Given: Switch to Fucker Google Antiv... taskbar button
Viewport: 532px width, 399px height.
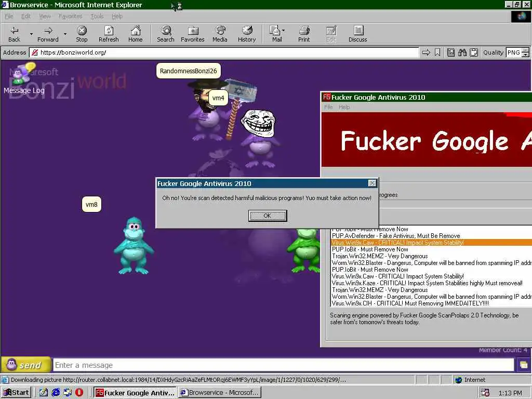Looking at the screenshot, I should tap(135, 393).
